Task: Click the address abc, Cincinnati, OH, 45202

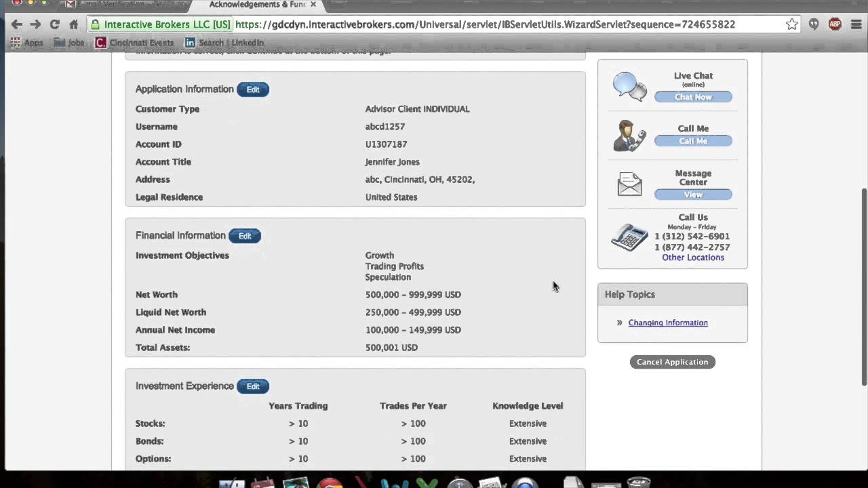Action: [x=420, y=180]
